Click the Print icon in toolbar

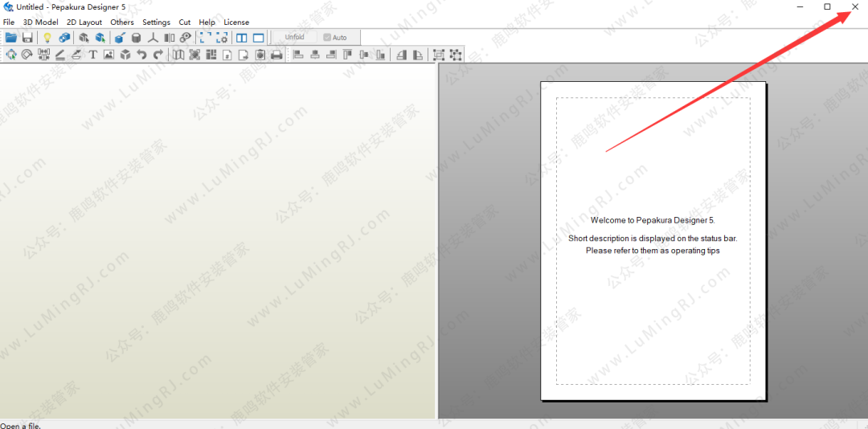(276, 55)
